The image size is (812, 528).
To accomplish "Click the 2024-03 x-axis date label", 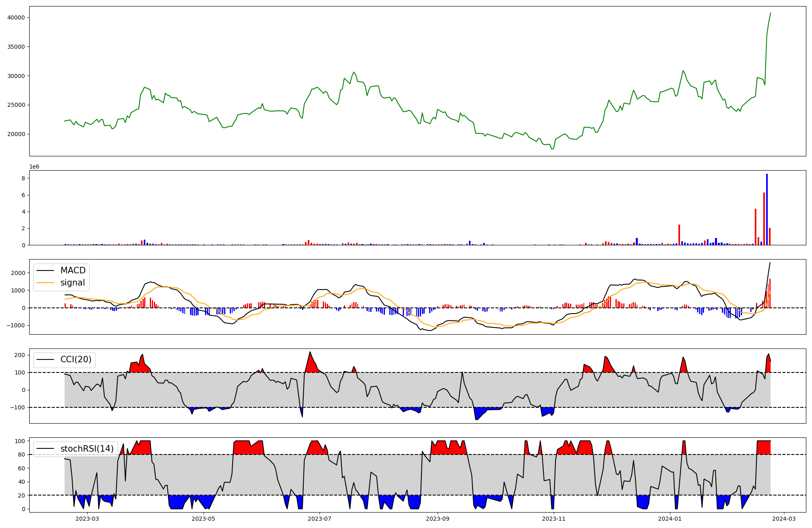I will click(x=784, y=519).
